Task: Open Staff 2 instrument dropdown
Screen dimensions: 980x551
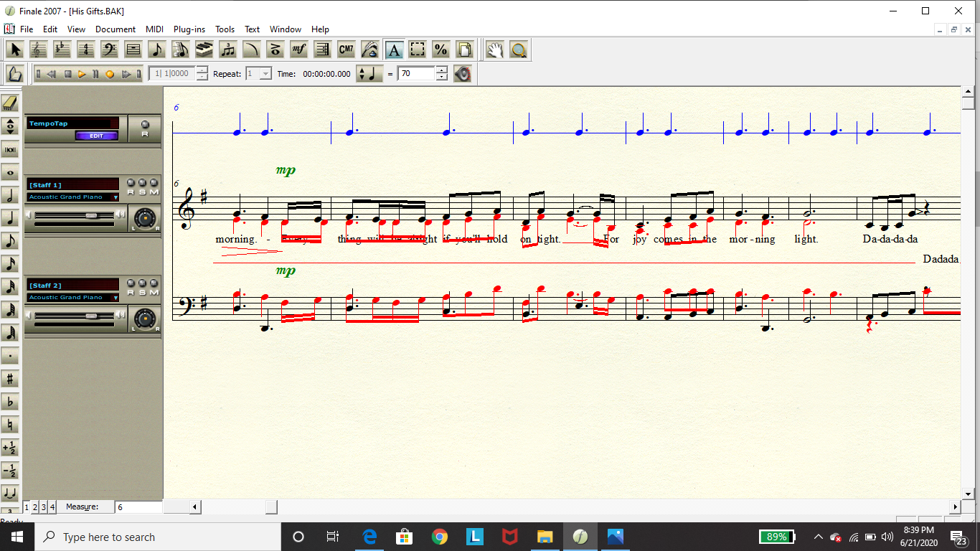Action: click(x=116, y=298)
